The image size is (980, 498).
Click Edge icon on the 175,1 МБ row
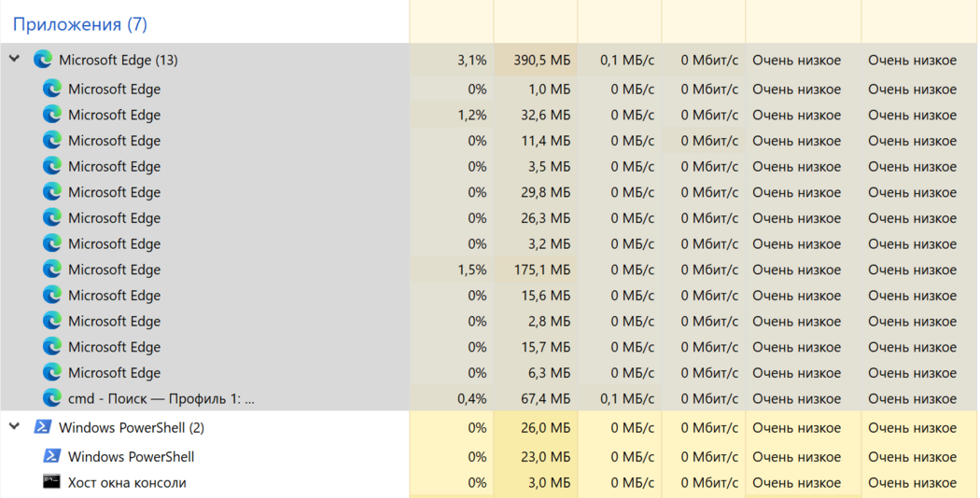pyautogui.click(x=52, y=270)
